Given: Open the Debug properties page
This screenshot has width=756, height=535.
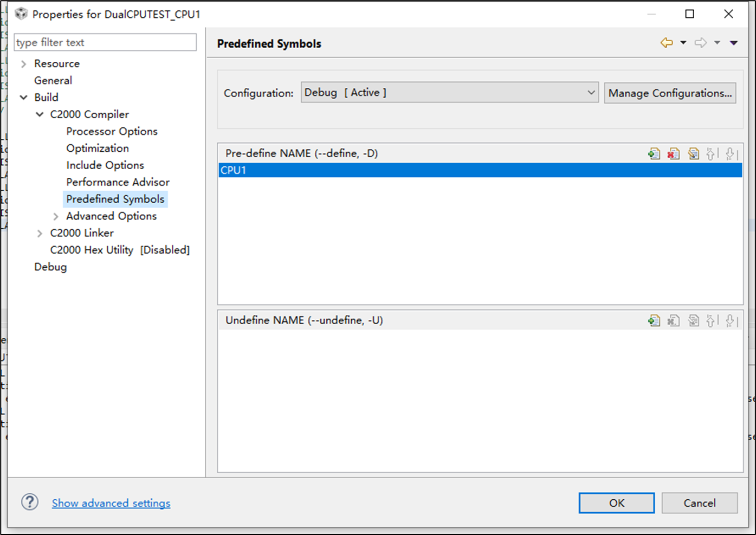Looking at the screenshot, I should pyautogui.click(x=50, y=267).
